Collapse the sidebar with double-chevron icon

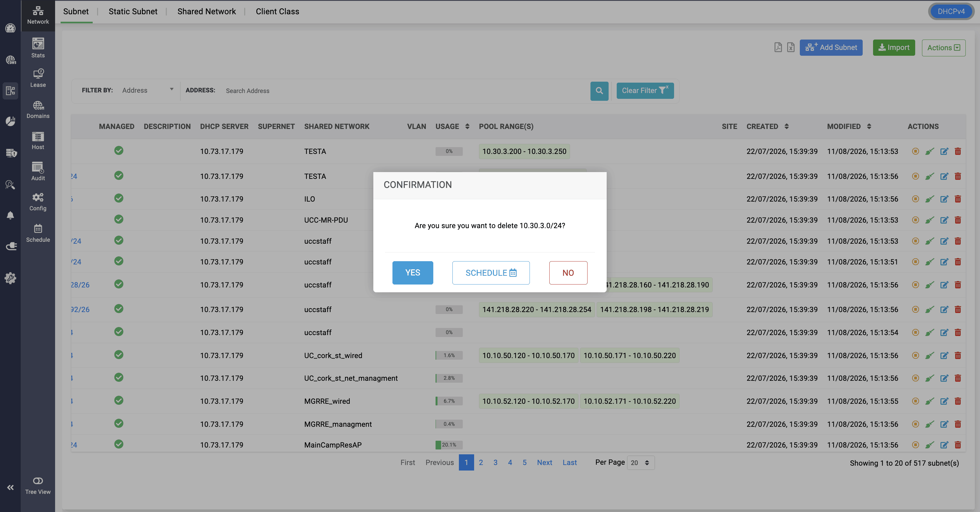(10, 487)
